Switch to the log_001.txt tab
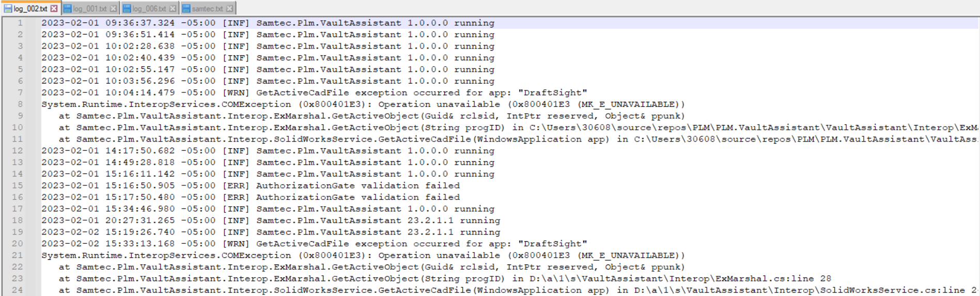The height and width of the screenshot is (296, 980). click(90, 9)
